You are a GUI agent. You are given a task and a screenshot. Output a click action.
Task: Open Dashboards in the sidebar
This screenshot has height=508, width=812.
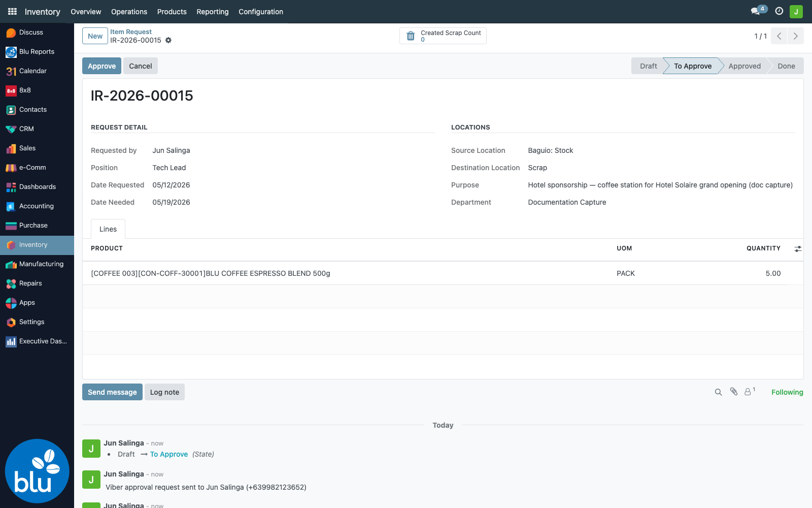(37, 187)
